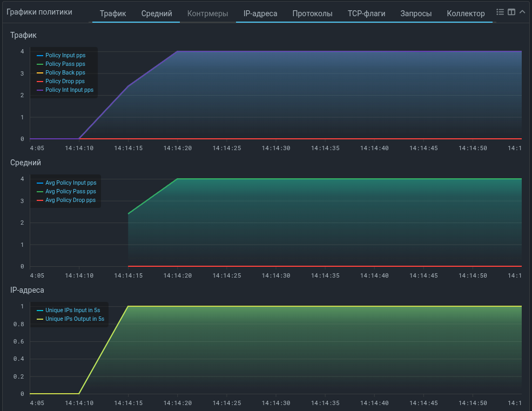Hide the Policy Pass pps series

pyautogui.click(x=65, y=64)
